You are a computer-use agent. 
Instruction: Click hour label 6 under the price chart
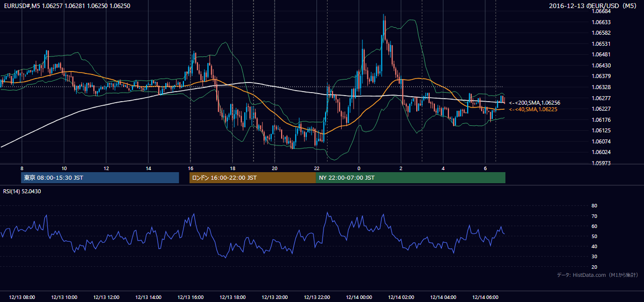[485, 168]
